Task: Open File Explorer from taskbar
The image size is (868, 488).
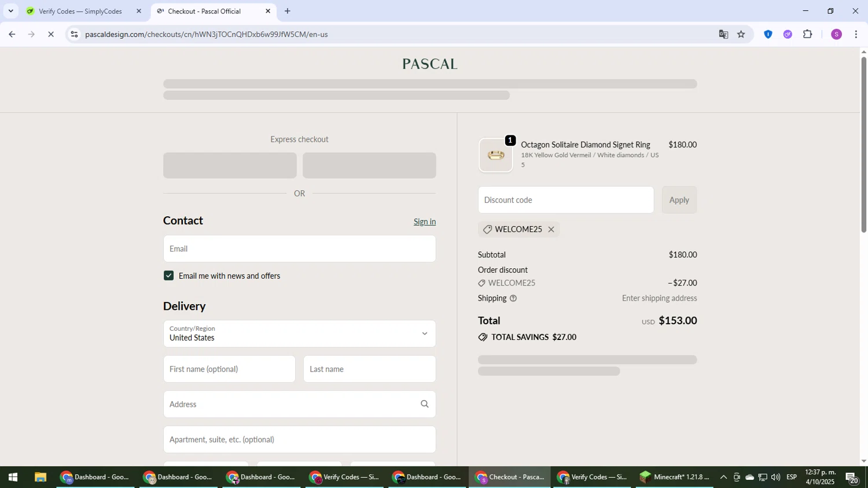Action: pos(40,477)
